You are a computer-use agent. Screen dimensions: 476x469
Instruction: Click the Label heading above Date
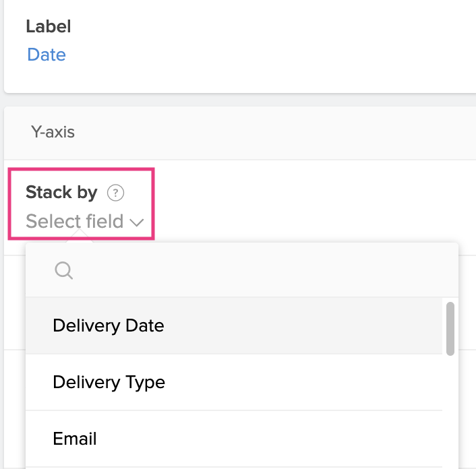[48, 27]
